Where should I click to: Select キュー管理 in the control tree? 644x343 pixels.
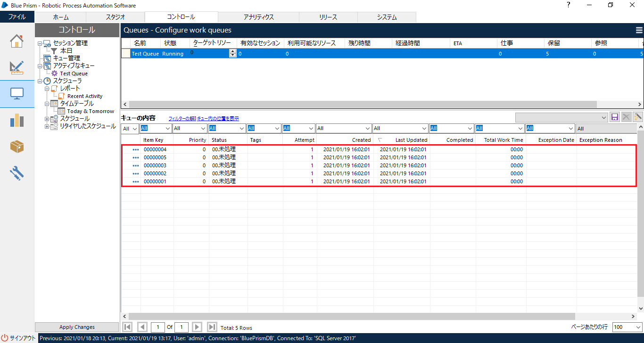point(66,58)
